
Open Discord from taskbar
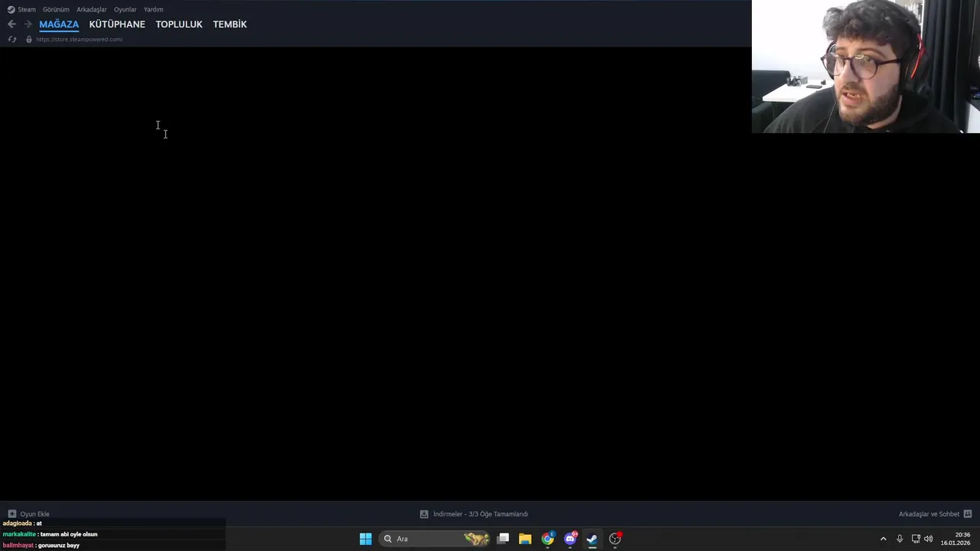(570, 539)
